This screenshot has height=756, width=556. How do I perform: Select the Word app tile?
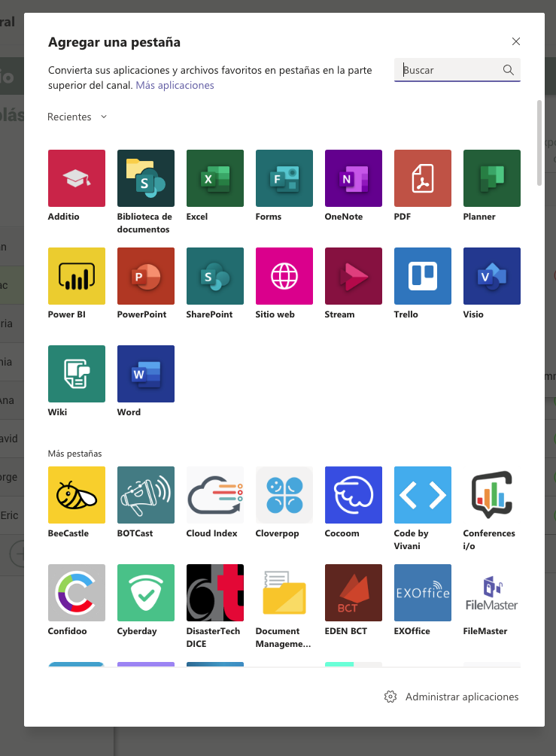146,374
